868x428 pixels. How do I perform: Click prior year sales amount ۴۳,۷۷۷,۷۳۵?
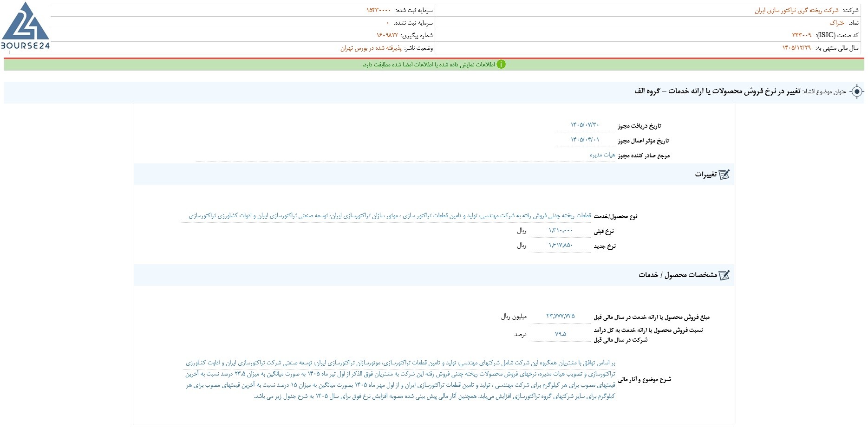(x=561, y=316)
